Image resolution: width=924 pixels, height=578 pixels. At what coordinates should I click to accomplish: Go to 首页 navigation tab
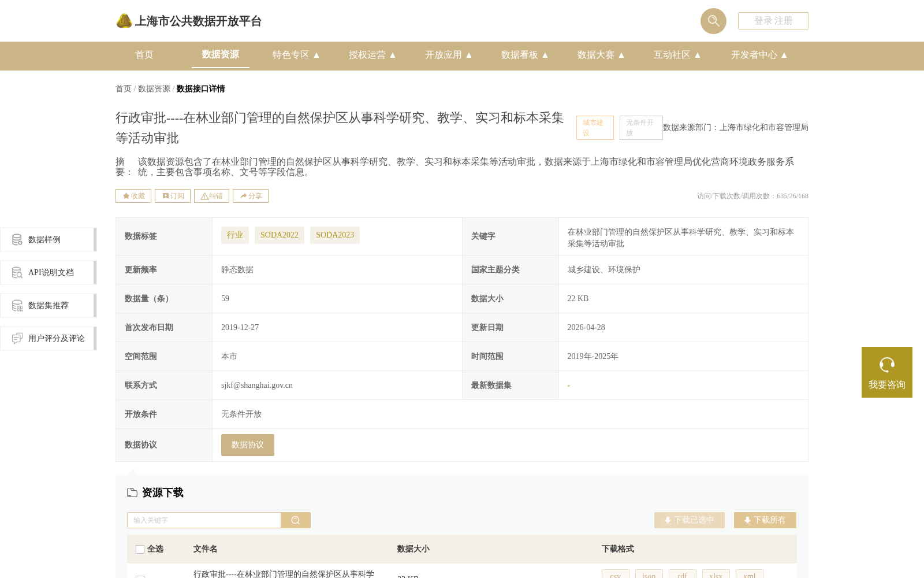(x=144, y=55)
